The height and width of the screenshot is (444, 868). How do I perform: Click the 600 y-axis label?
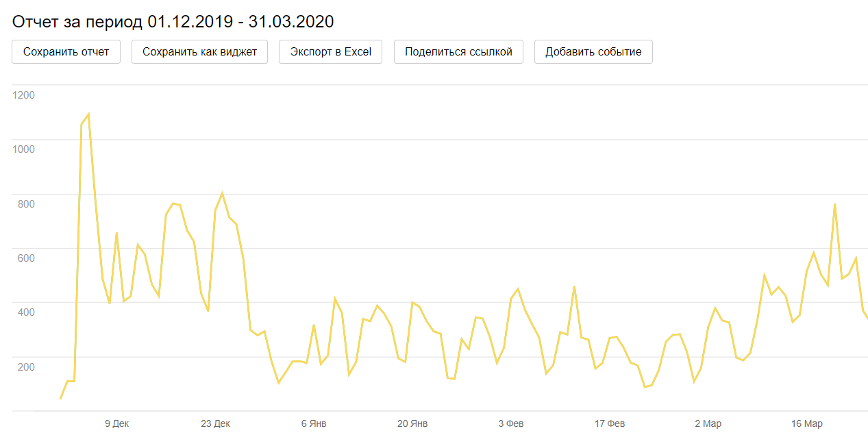pyautogui.click(x=25, y=258)
